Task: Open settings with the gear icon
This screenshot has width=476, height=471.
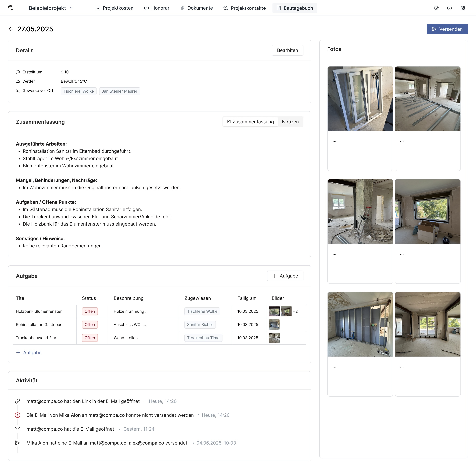Action: click(x=463, y=8)
